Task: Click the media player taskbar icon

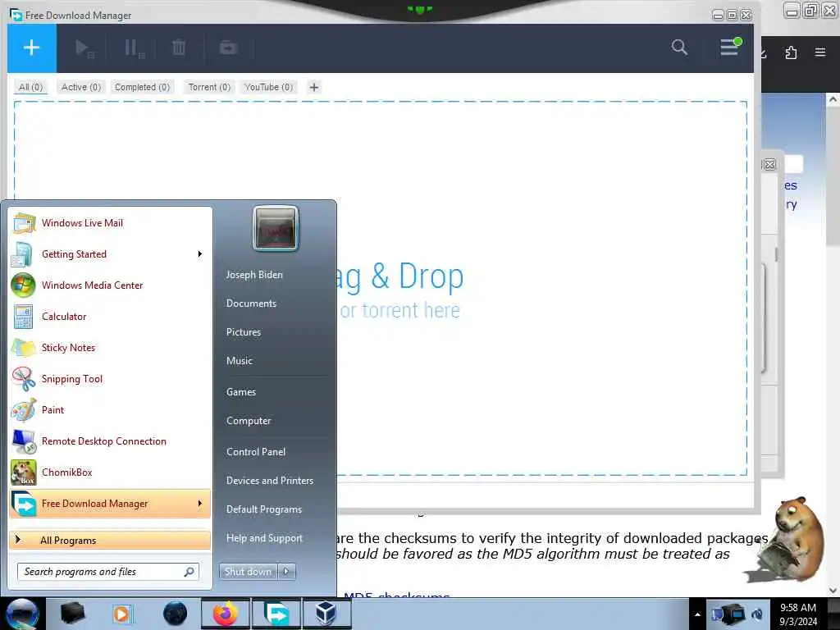Action: point(121,614)
